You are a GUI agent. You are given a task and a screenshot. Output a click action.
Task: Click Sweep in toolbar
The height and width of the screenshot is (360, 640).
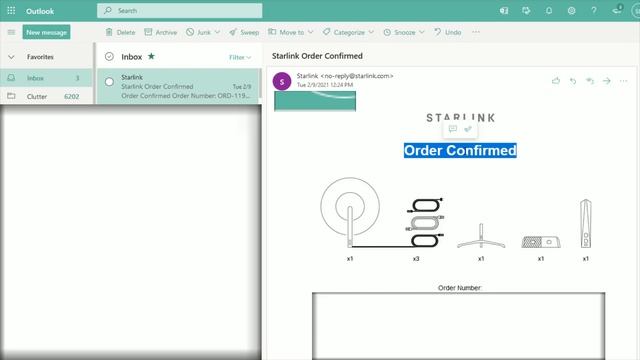244,32
